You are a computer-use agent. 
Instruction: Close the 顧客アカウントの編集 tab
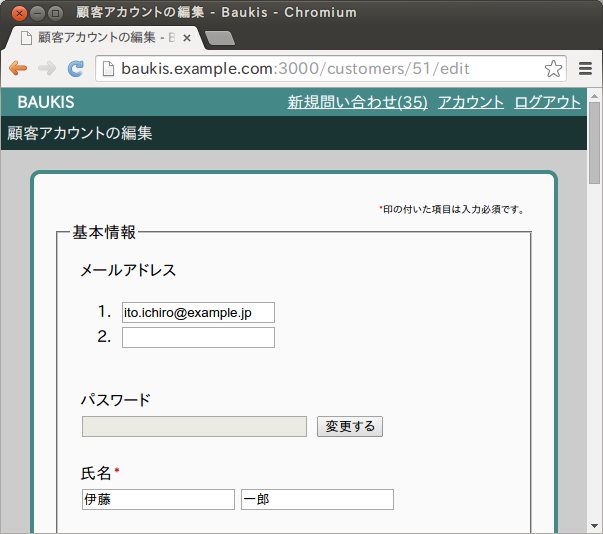(187, 38)
